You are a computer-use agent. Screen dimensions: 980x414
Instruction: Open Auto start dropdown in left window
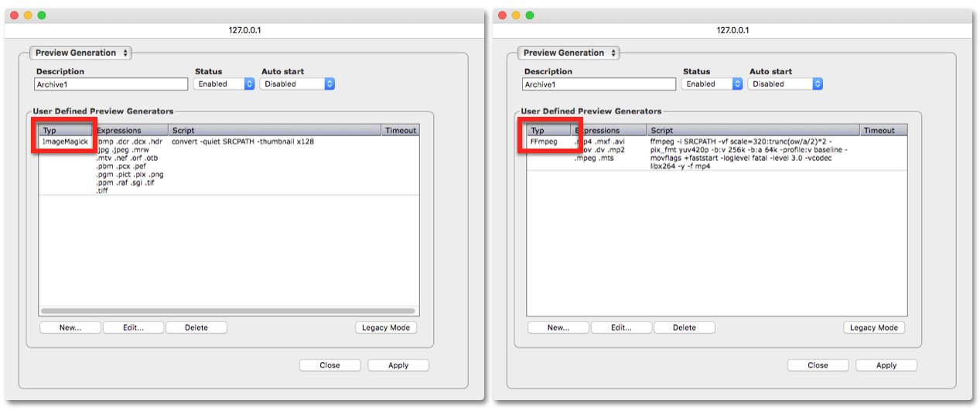(x=297, y=84)
